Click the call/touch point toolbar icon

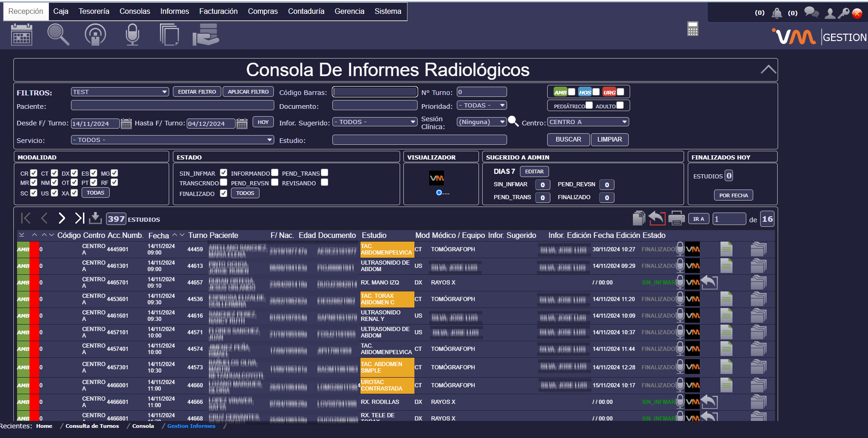[95, 35]
